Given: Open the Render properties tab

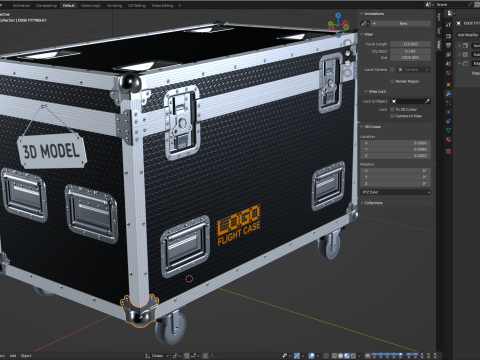Looking at the screenshot, I should pyautogui.click(x=449, y=36).
